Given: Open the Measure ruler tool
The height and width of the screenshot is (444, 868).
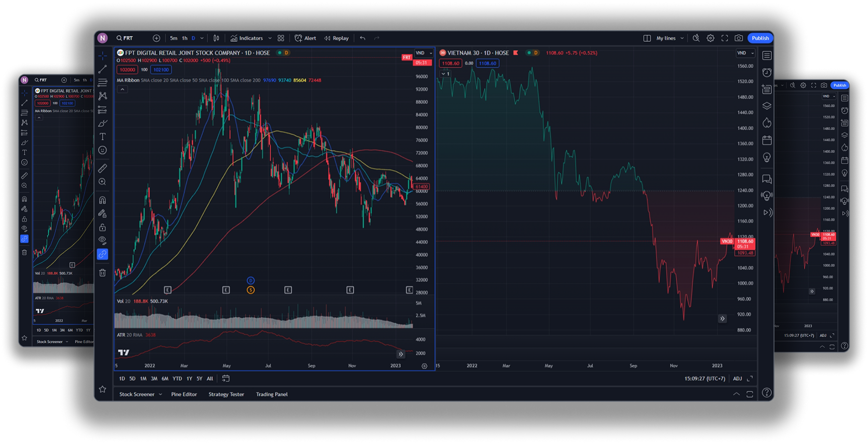Looking at the screenshot, I should click(x=103, y=168).
